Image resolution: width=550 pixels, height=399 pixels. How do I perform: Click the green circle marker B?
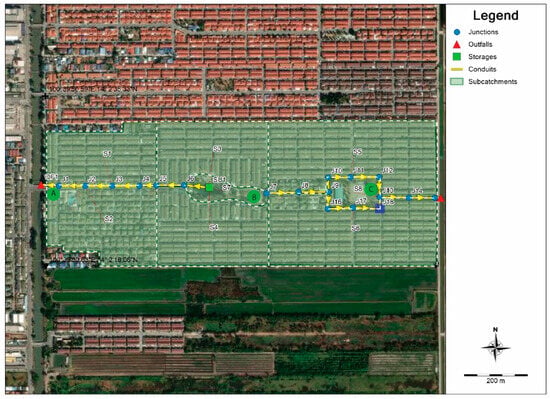[x=254, y=197]
